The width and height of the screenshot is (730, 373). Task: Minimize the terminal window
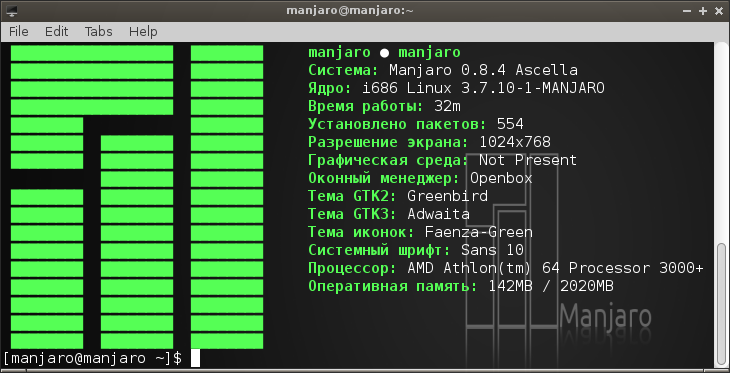688,11
